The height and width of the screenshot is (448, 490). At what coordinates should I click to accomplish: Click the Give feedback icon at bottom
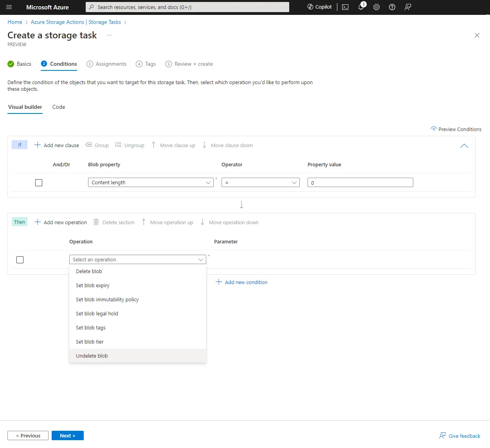tap(443, 435)
